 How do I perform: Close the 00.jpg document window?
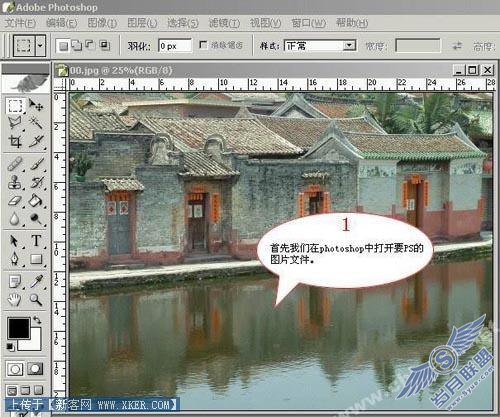click(488, 70)
